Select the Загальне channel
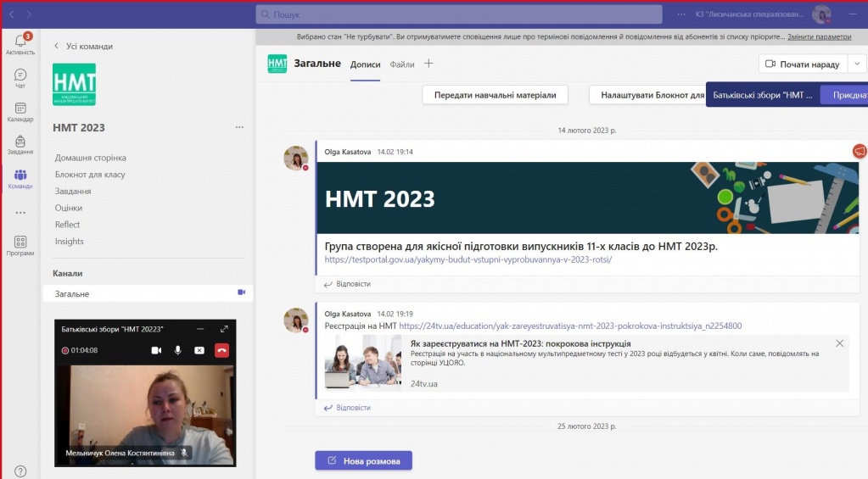The image size is (868, 479). (x=148, y=293)
